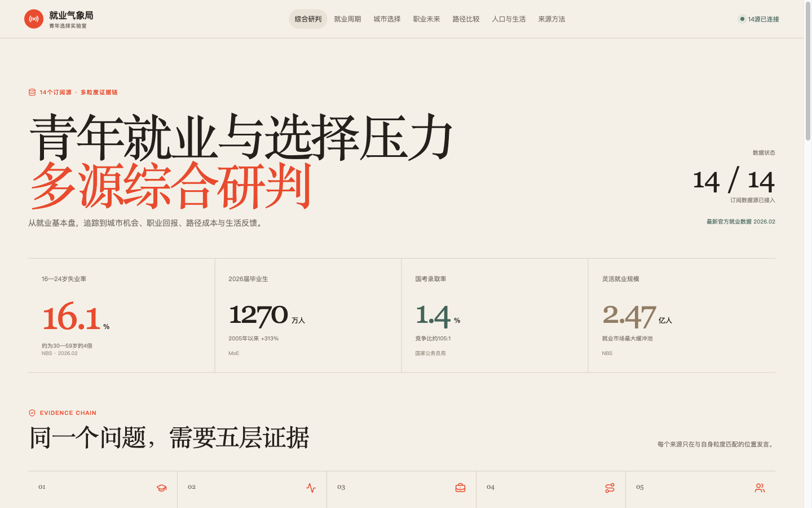
Task: Click the graduation cap icon in card 01
Action: tap(162, 488)
